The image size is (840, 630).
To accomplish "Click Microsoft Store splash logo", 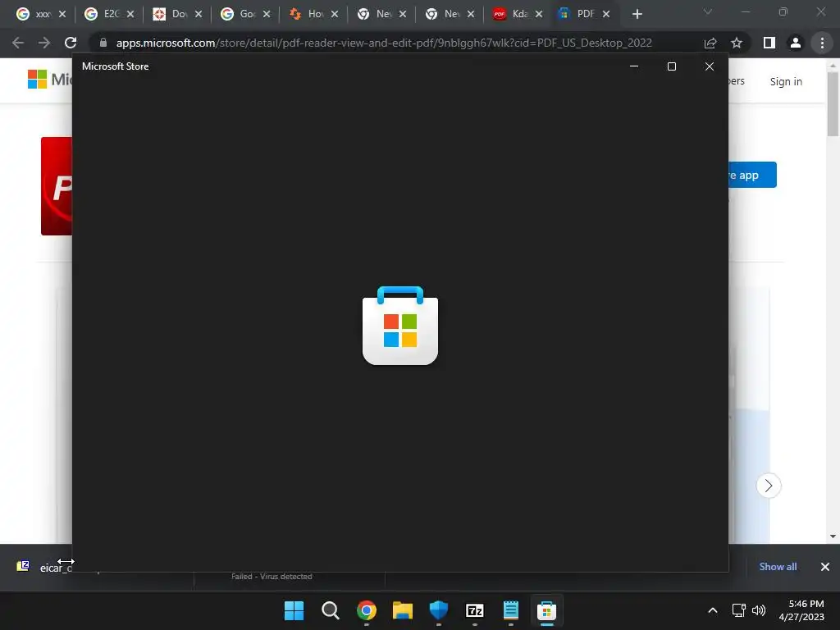I will [400, 326].
